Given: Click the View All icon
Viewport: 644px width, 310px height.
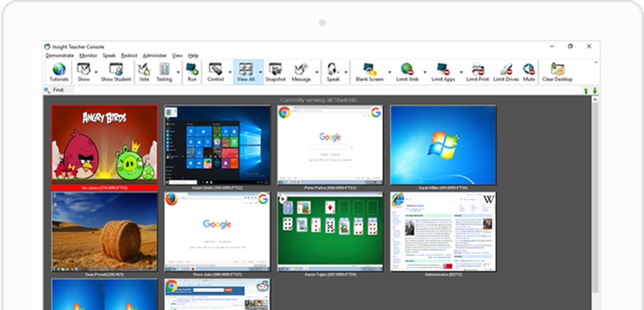Looking at the screenshot, I should pyautogui.click(x=245, y=69).
